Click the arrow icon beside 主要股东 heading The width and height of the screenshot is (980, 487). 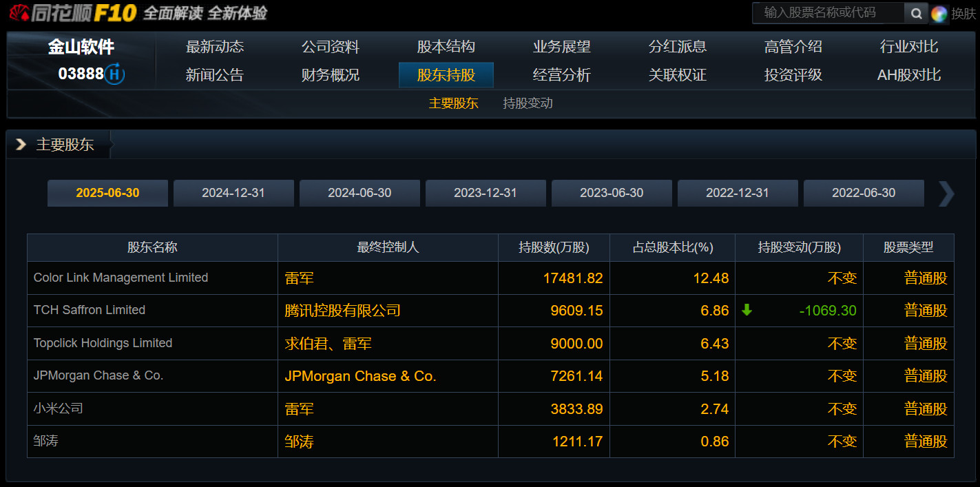coord(21,145)
